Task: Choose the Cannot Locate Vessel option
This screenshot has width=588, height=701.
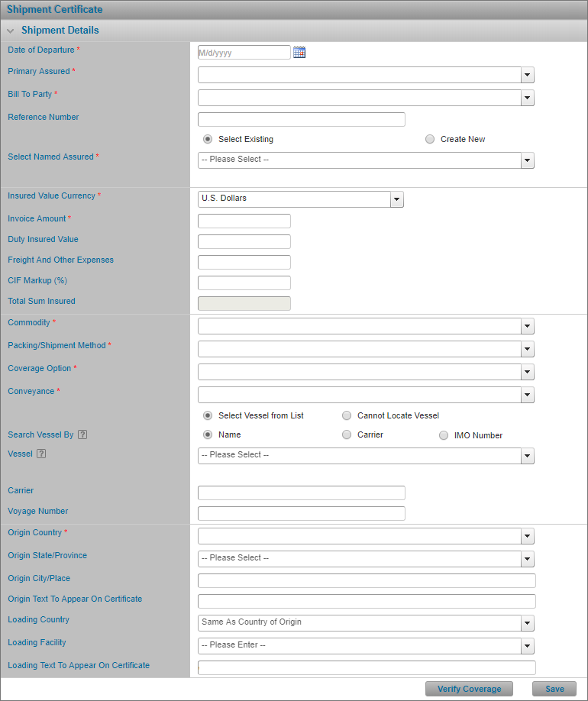Action: [x=347, y=415]
